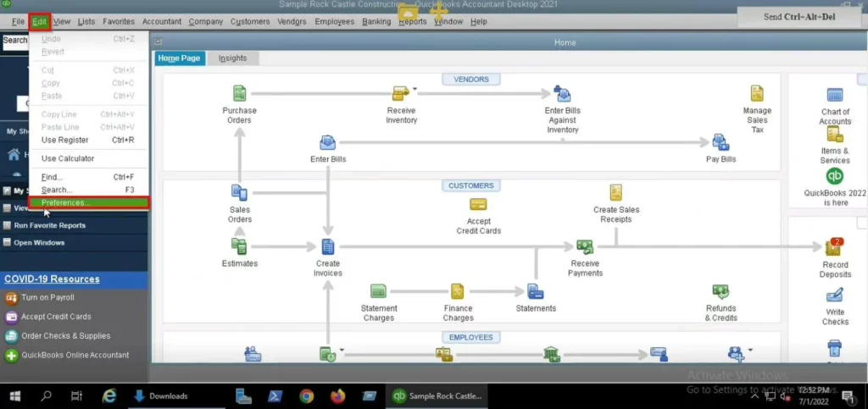Click the Receive Payments icon
The width and height of the screenshot is (868, 409).
585,247
